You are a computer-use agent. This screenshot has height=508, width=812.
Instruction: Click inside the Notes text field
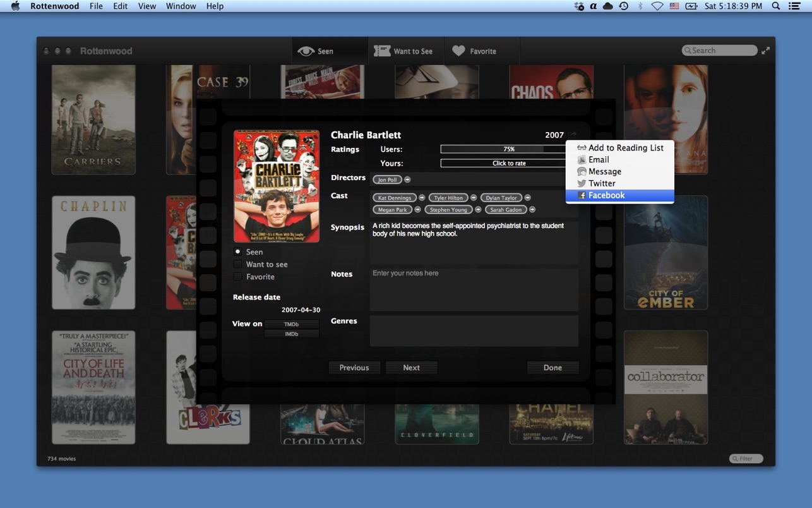click(x=474, y=289)
